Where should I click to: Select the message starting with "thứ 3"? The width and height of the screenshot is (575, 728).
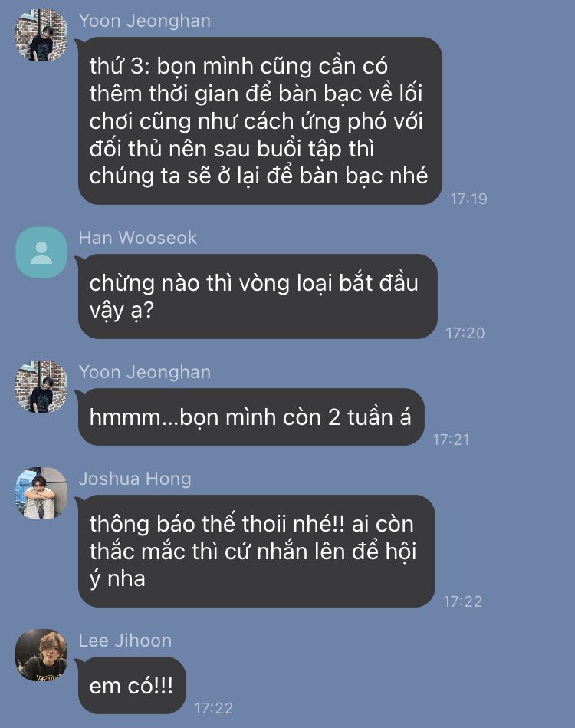point(260,120)
